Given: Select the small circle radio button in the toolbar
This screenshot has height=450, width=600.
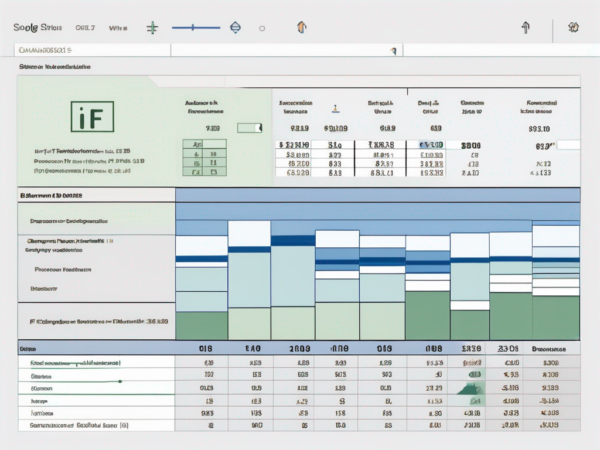Looking at the screenshot, I should pos(262,29).
